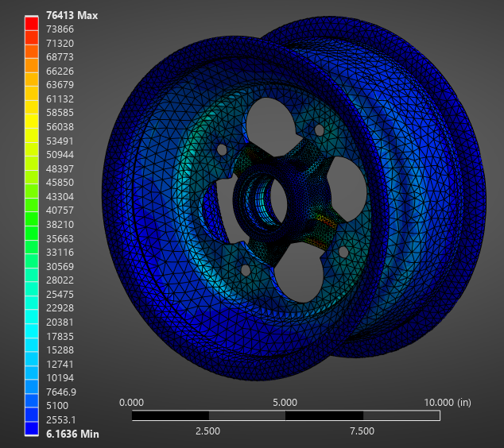The height and width of the screenshot is (448, 504).
Task: Click the '53491' legend value
Action: tap(60, 141)
